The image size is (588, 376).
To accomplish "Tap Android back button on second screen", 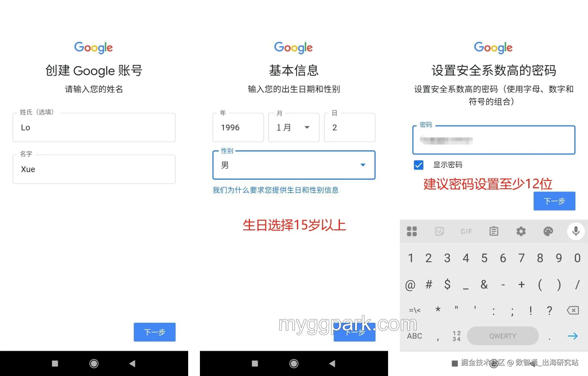I will point(332,364).
